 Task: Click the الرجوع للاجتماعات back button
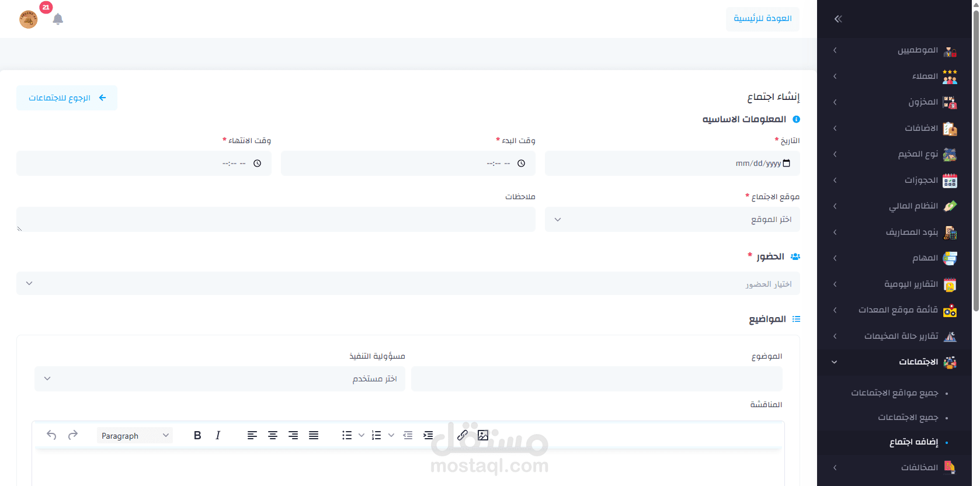[x=67, y=98]
